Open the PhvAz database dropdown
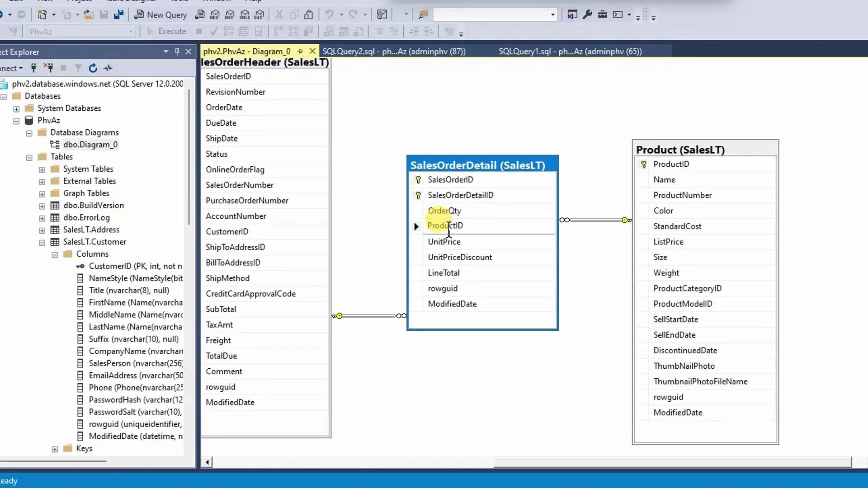The width and height of the screenshot is (868, 488). (x=131, y=32)
